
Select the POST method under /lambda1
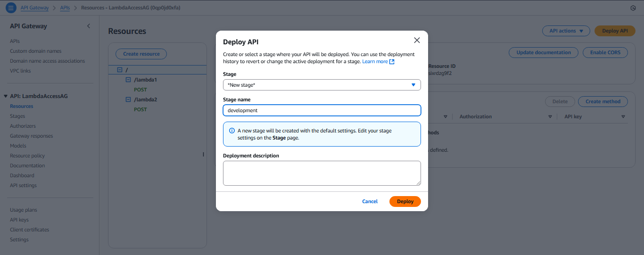140,90
